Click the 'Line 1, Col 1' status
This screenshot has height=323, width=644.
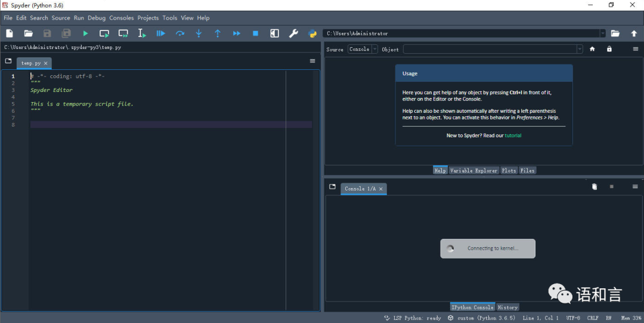click(540, 318)
